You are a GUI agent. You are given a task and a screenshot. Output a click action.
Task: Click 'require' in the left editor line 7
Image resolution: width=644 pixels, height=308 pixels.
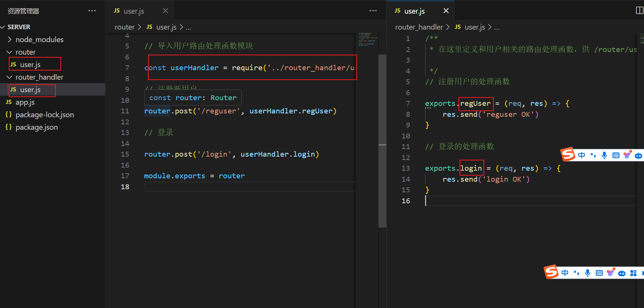tap(247, 68)
